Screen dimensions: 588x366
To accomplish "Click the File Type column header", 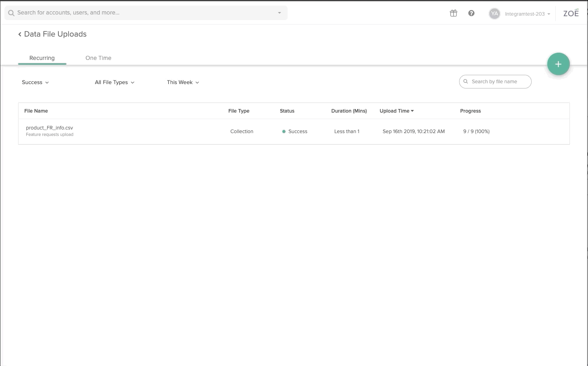I will 239,111.
